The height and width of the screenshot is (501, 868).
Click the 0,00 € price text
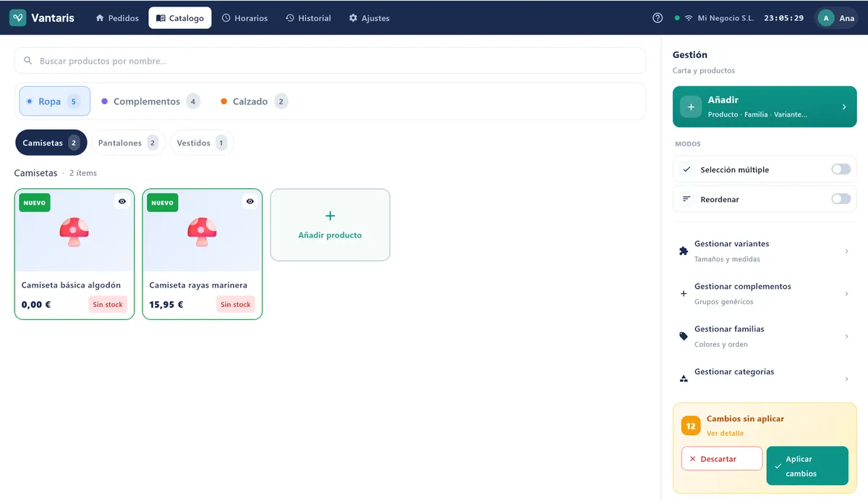tap(36, 305)
